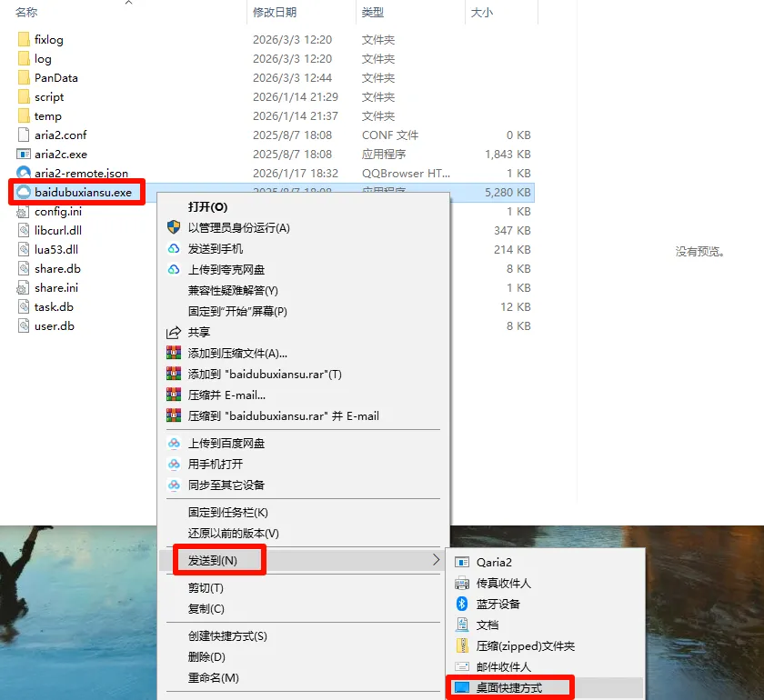
Task: Expand the 发送到(N) submenu arrow
Action: click(x=436, y=560)
